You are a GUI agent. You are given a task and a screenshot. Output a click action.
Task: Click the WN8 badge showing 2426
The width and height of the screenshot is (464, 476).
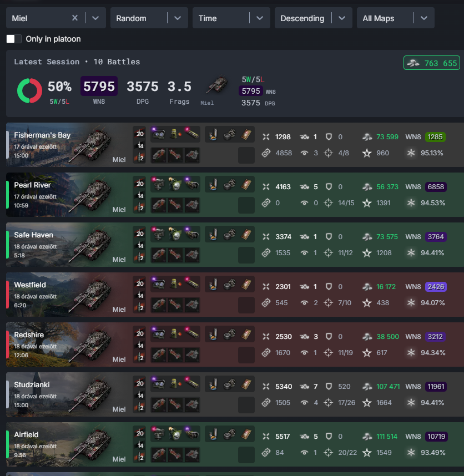click(436, 287)
